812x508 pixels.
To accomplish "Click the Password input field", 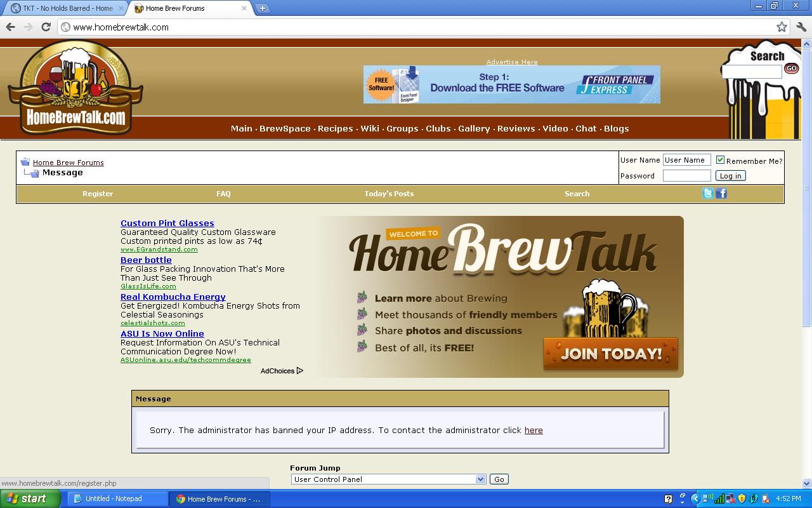I will (x=686, y=176).
